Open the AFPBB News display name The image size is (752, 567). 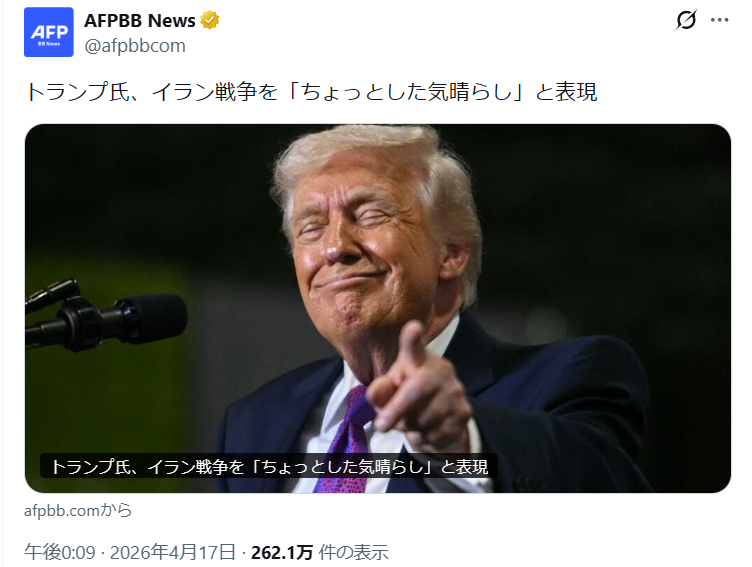click(140, 21)
